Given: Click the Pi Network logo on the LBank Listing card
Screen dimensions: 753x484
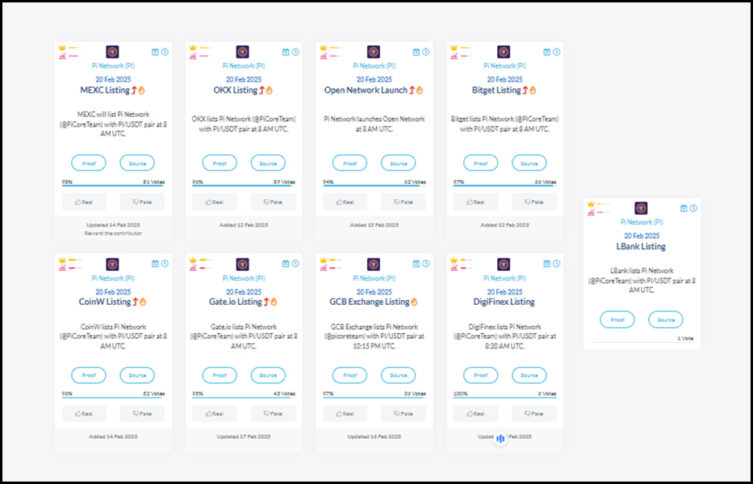Looking at the screenshot, I should point(641,208).
